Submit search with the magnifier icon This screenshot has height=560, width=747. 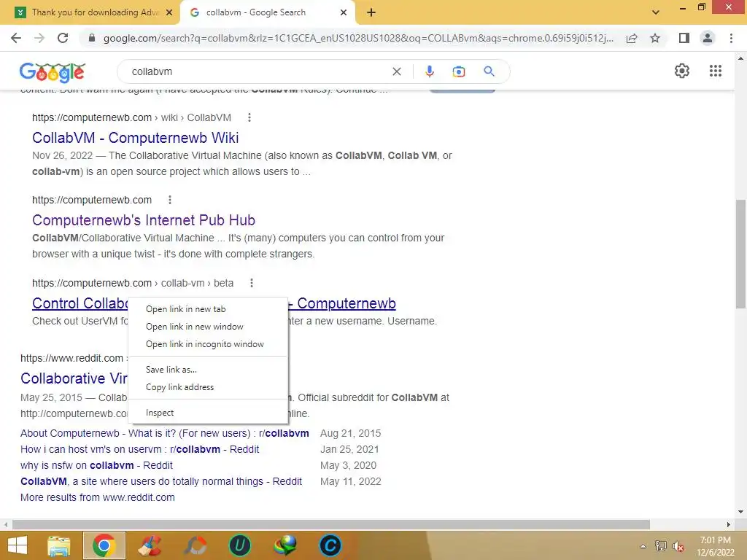[x=489, y=71]
